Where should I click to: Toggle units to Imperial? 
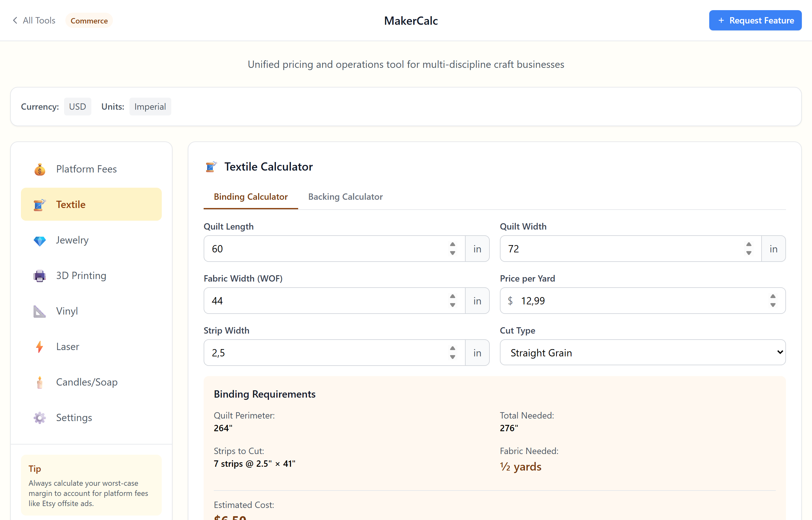pyautogui.click(x=150, y=106)
